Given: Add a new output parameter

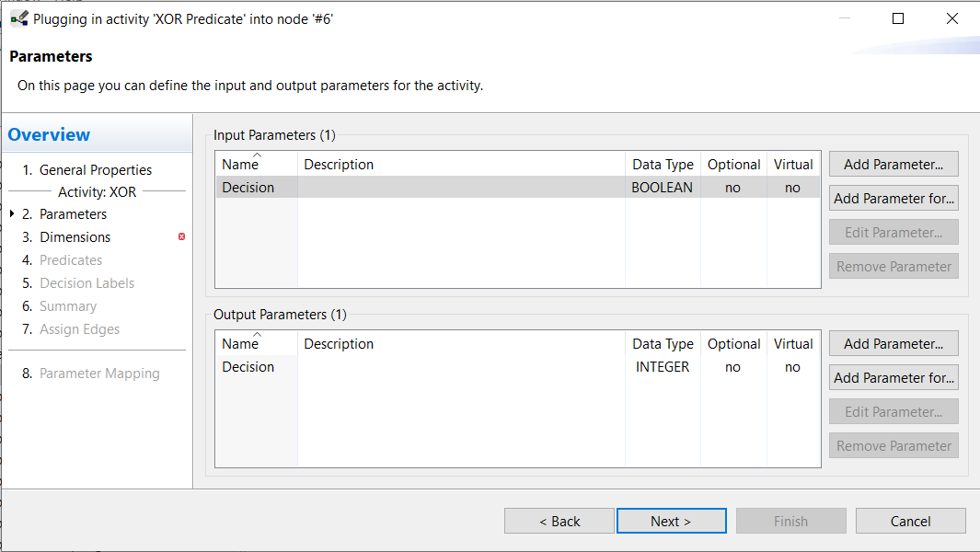Looking at the screenshot, I should point(893,344).
